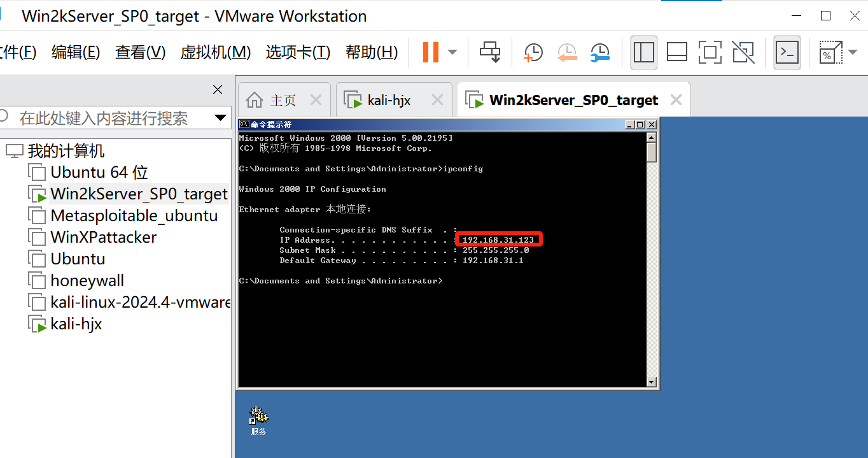Toggle the thumbnail bar view icon
The width and height of the screenshot is (868, 458).
pyautogui.click(x=677, y=52)
